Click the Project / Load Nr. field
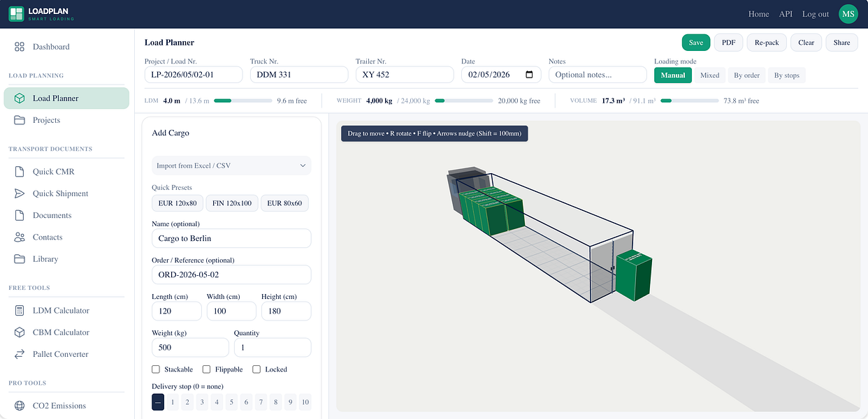The height and width of the screenshot is (419, 868). tap(194, 75)
